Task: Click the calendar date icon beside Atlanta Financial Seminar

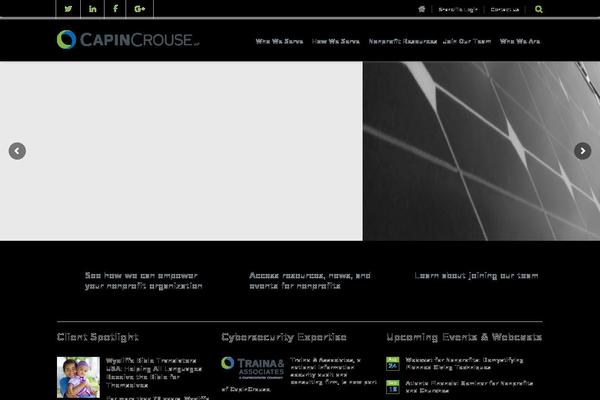Action: pyautogui.click(x=393, y=387)
